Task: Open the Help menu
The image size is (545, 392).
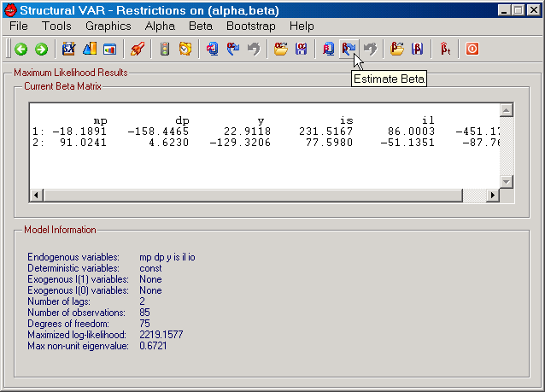Action: 302,26
